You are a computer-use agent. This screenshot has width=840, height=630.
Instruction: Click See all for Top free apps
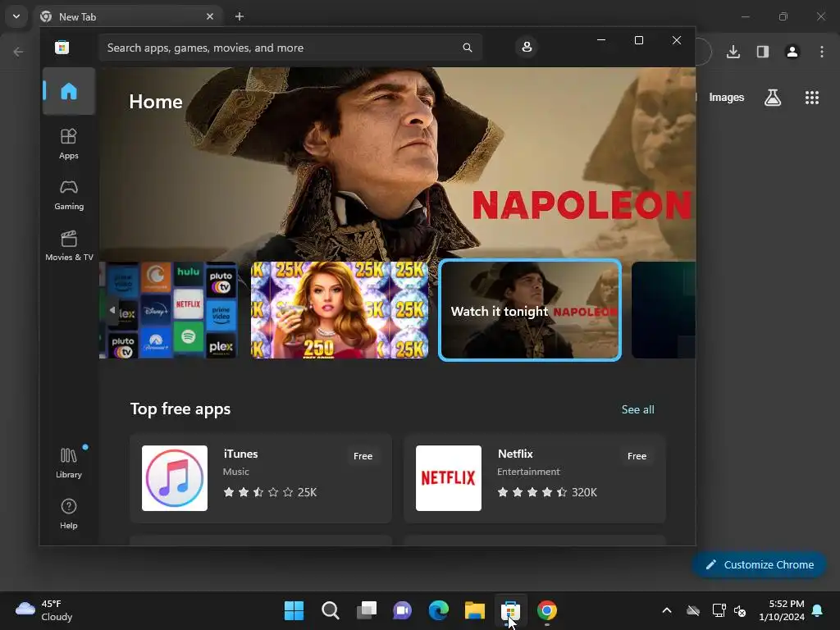[637, 409]
